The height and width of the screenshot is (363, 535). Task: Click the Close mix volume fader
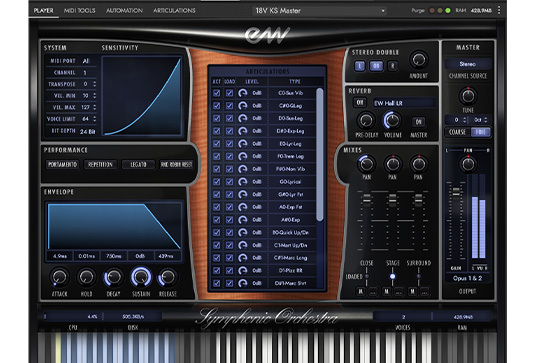(x=366, y=200)
